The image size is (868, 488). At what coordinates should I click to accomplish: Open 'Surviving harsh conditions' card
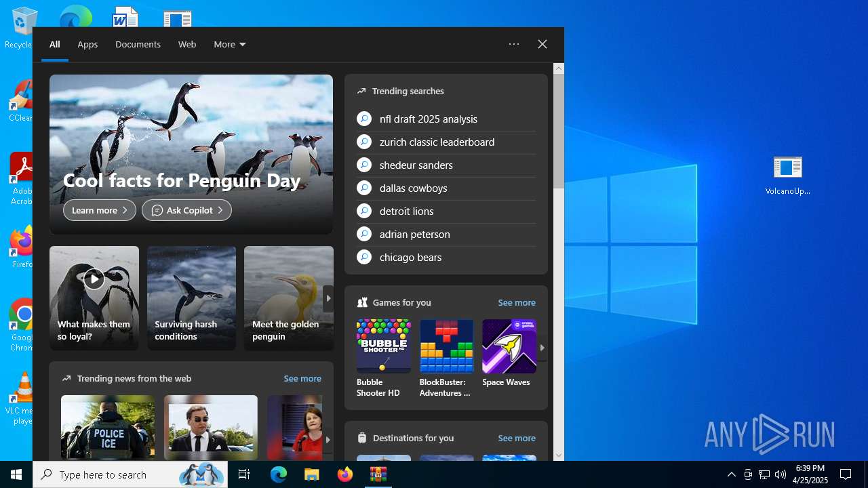click(x=192, y=298)
